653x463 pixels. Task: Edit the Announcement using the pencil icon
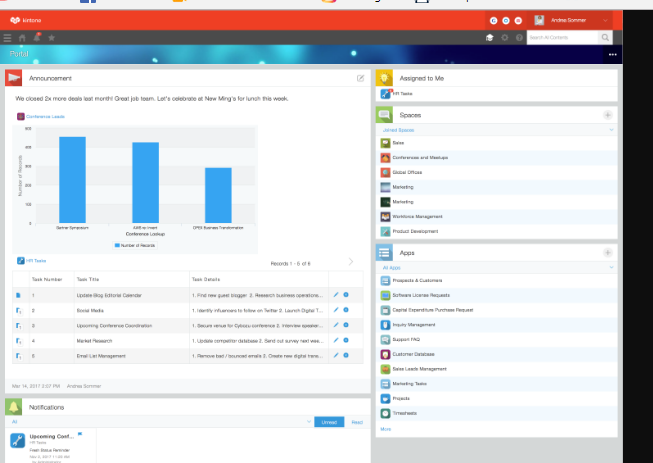[x=360, y=77]
